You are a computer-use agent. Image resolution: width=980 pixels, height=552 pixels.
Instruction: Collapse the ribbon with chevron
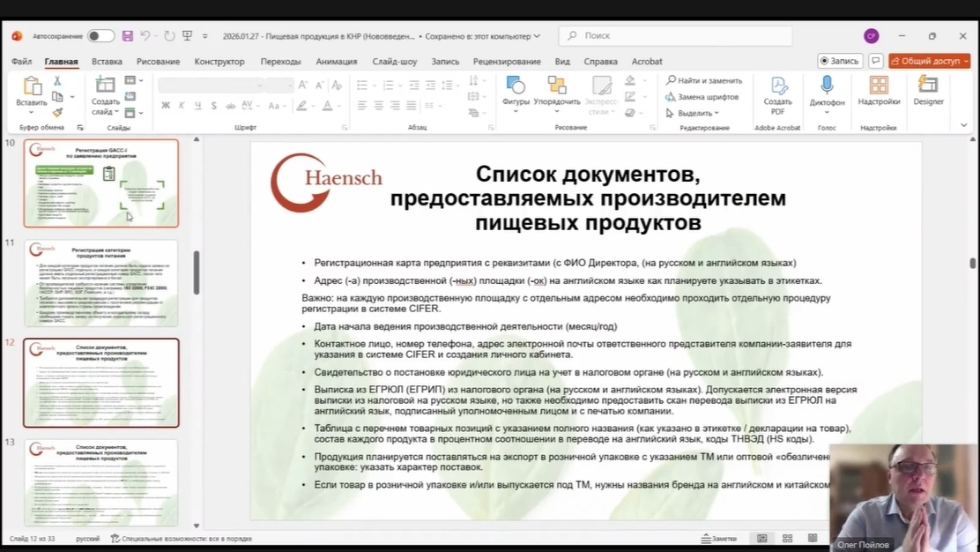point(963,126)
